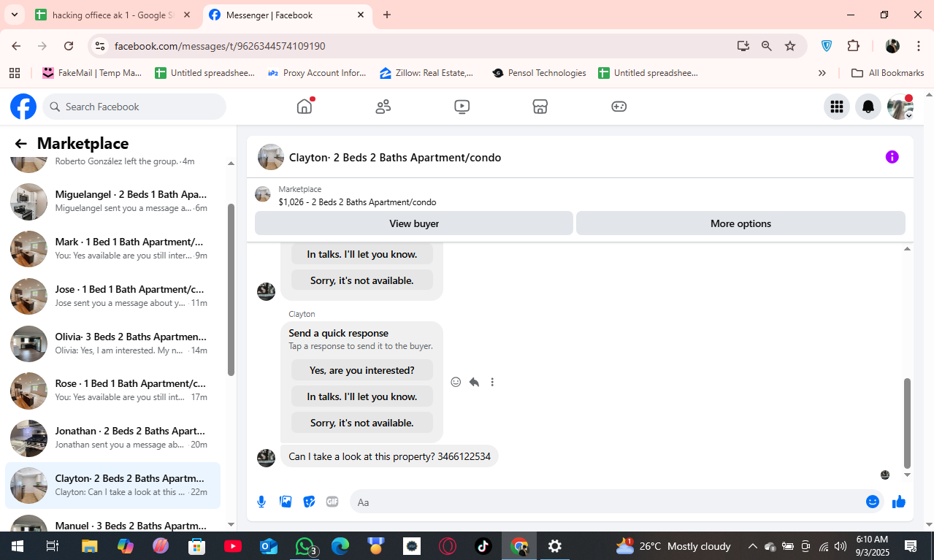934x560 pixels.
Task: Send upper 'Sorry, it's not available.' response
Action: 362,280
